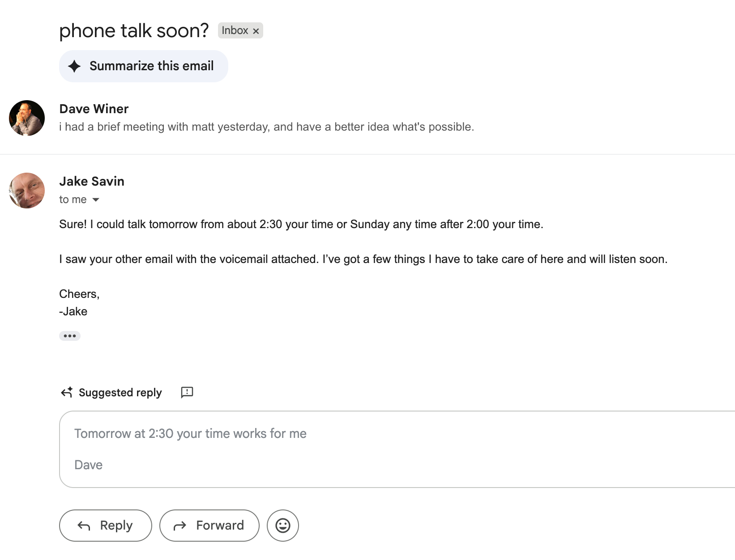This screenshot has width=735, height=560.
Task: Expand the "to me" recipient details arrow
Action: [x=96, y=199]
